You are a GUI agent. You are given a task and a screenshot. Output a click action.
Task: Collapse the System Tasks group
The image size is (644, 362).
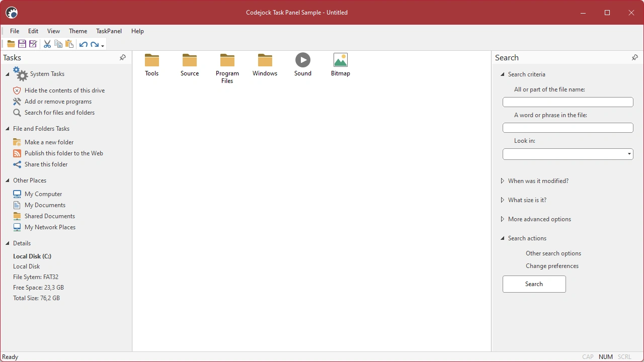pos(8,74)
